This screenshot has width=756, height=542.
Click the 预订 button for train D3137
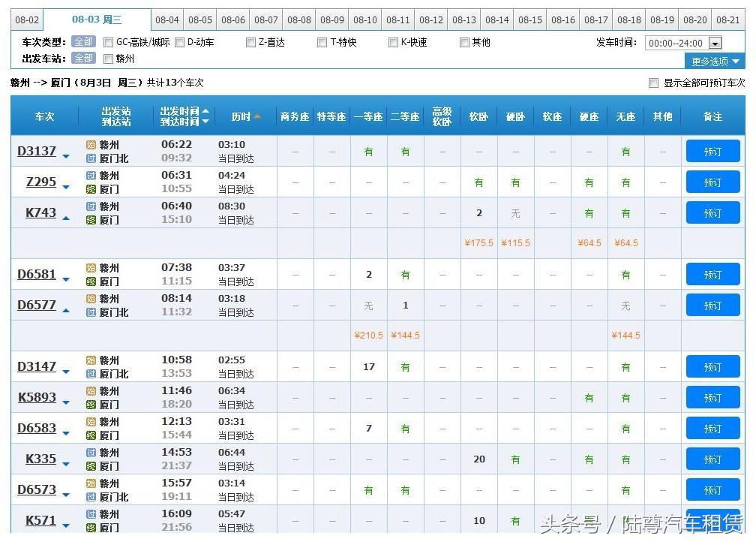click(712, 151)
